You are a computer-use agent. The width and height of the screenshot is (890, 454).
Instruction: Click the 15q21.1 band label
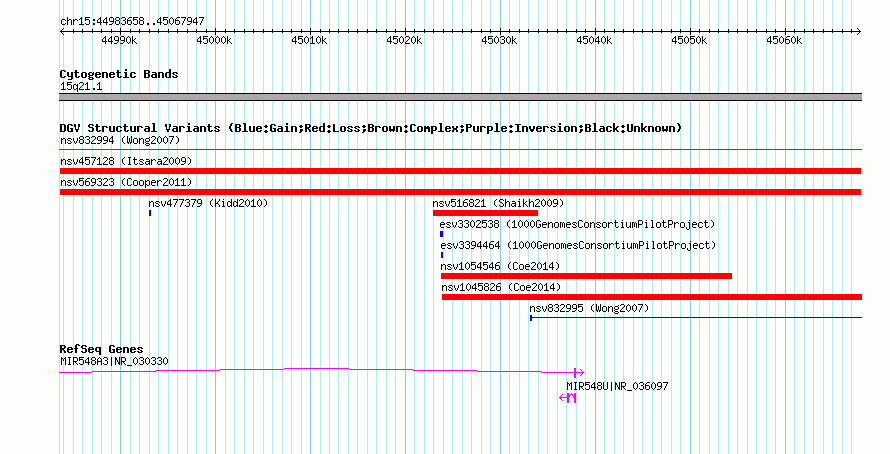(x=81, y=86)
